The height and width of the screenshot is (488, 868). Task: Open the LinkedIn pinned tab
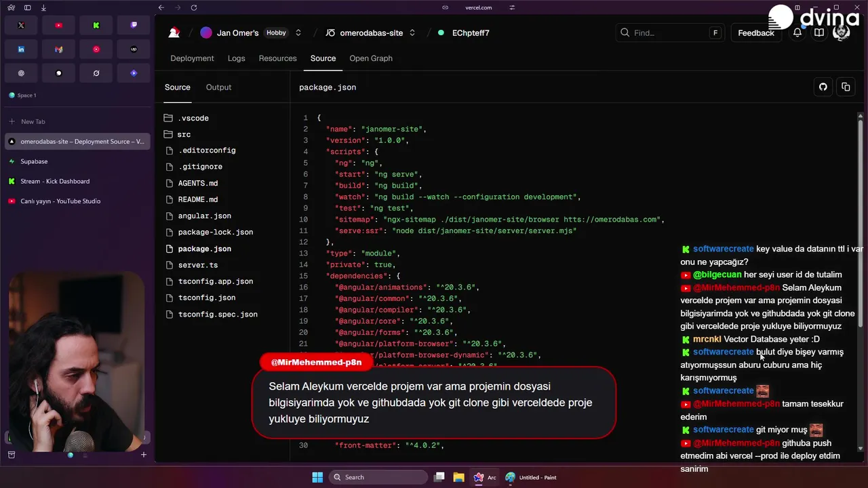21,49
